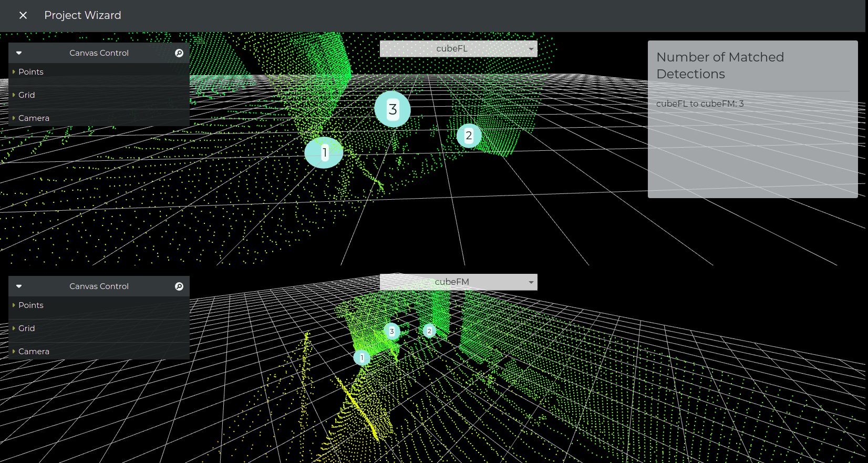Click the Project Wizard title
The width and height of the screenshot is (868, 463).
coord(82,15)
